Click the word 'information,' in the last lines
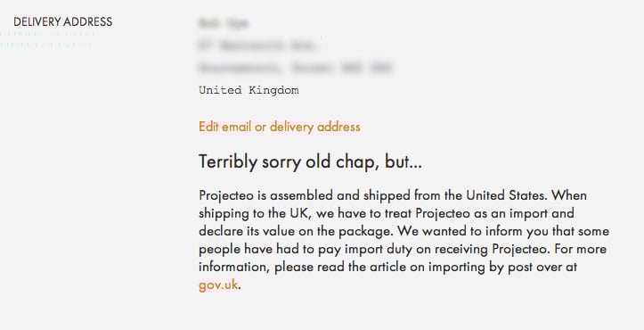Image resolution: width=644 pixels, height=330 pixels. (234, 267)
